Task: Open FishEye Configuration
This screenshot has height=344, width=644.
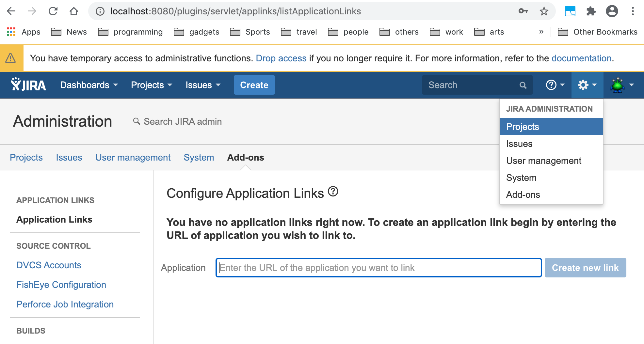Action: coord(61,285)
